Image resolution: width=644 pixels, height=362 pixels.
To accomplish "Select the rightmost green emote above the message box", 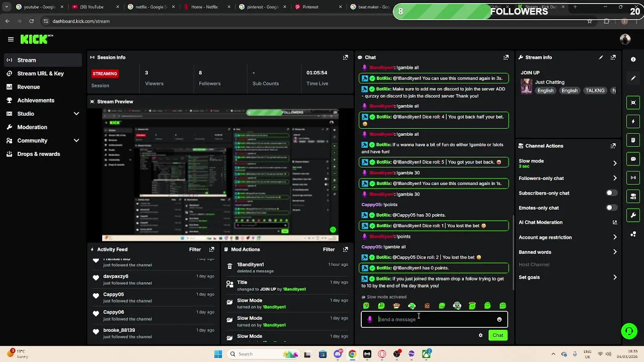I will [x=503, y=306].
